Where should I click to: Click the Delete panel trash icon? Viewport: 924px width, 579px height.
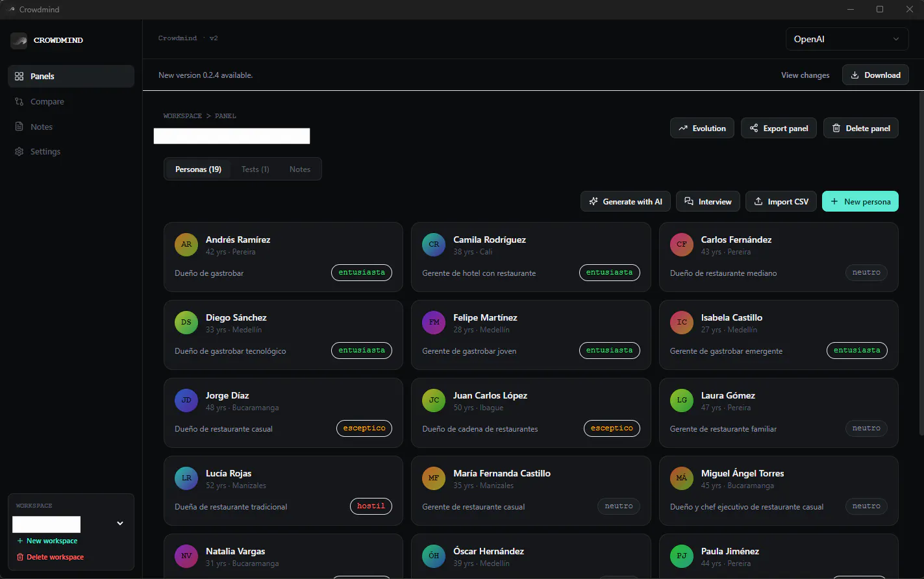point(836,129)
